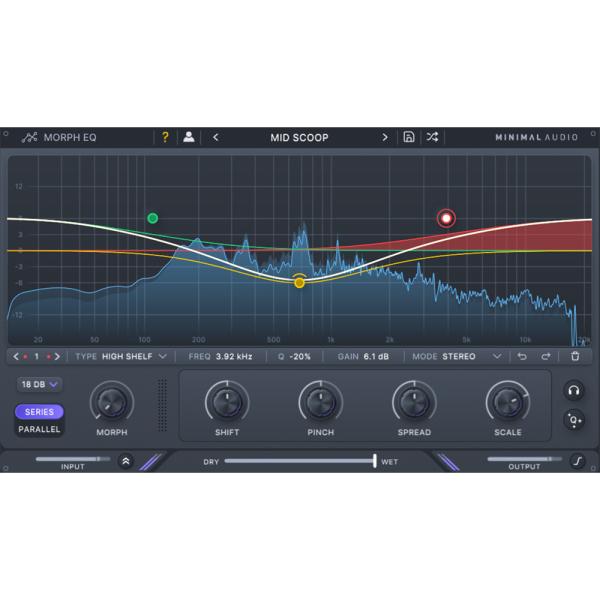The width and height of the screenshot is (600, 600).
Task: Click the SHIFT knob
Action: click(x=227, y=403)
